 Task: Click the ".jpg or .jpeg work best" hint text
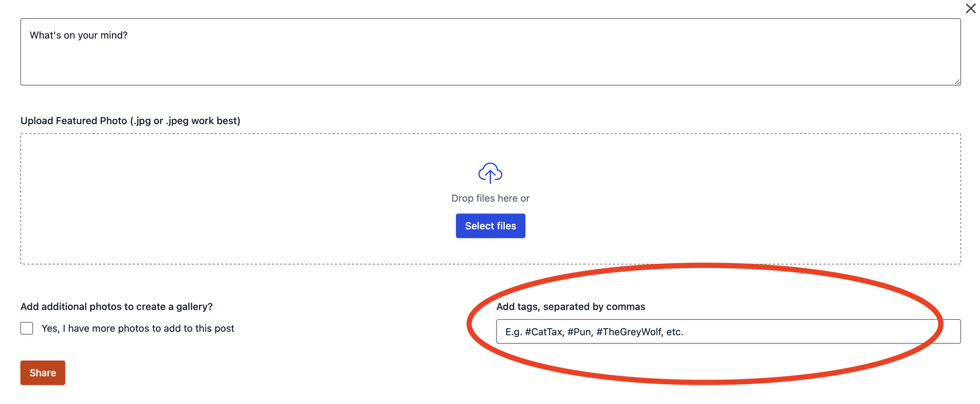click(x=185, y=121)
